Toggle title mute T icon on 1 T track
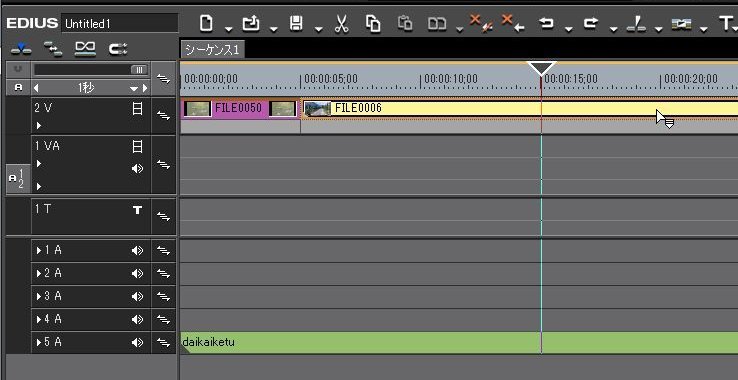 pos(137,210)
